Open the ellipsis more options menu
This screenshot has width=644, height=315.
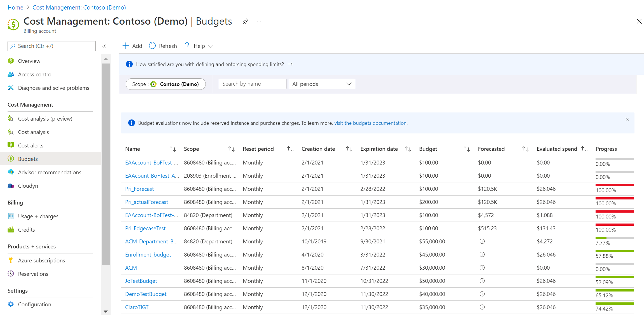(x=259, y=21)
